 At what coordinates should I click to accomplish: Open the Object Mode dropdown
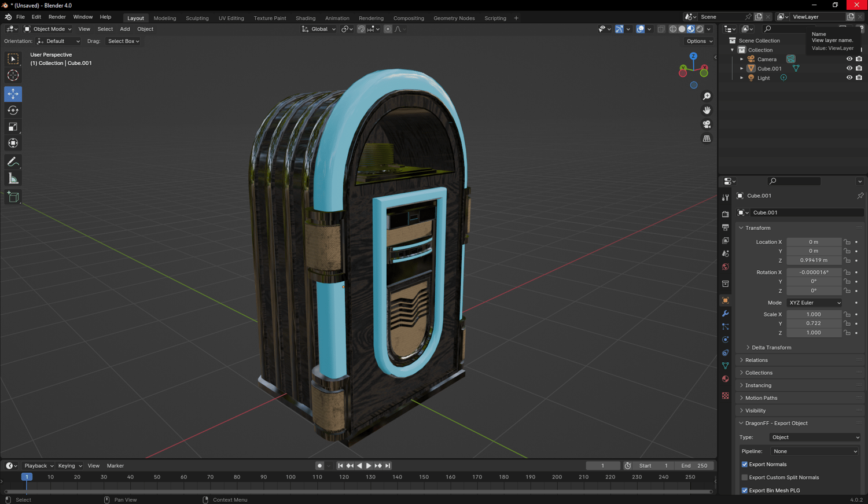(48, 29)
